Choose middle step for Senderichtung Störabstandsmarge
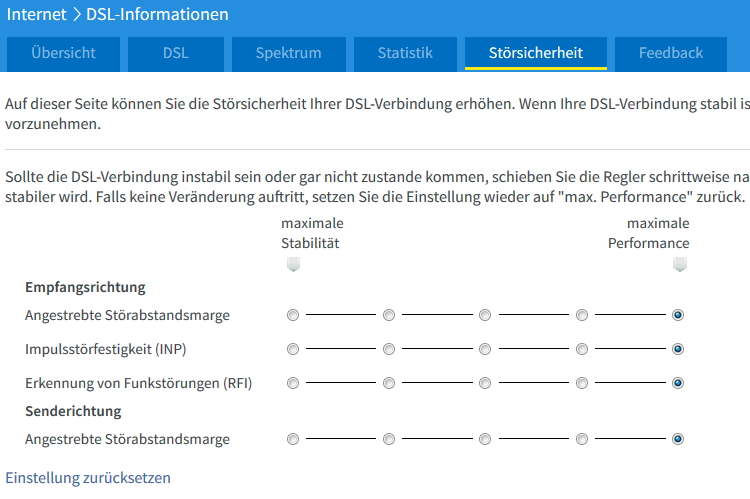The image size is (750, 499). (485, 439)
